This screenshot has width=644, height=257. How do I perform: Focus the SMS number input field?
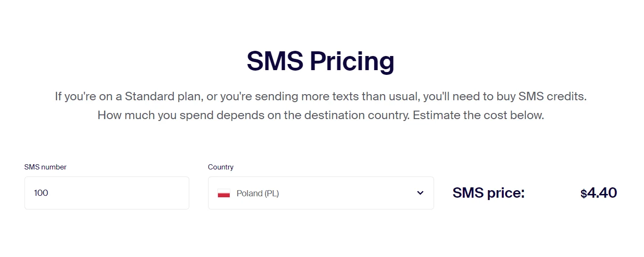point(107,193)
